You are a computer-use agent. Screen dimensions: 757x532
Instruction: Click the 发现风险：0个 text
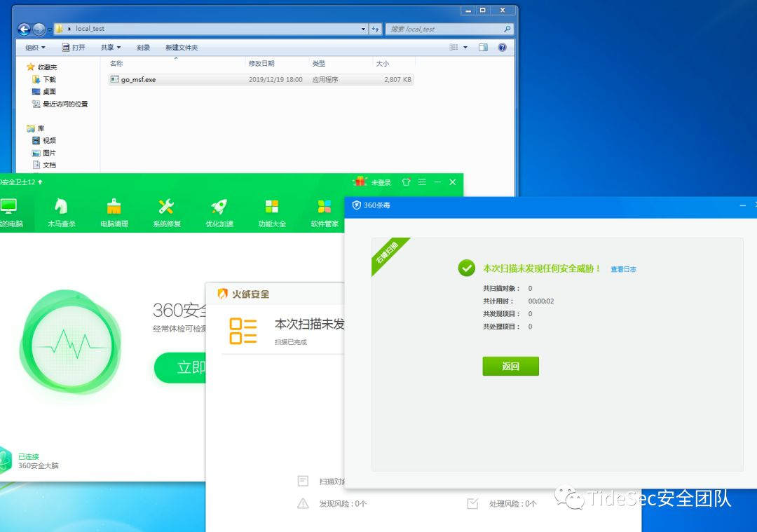(343, 503)
